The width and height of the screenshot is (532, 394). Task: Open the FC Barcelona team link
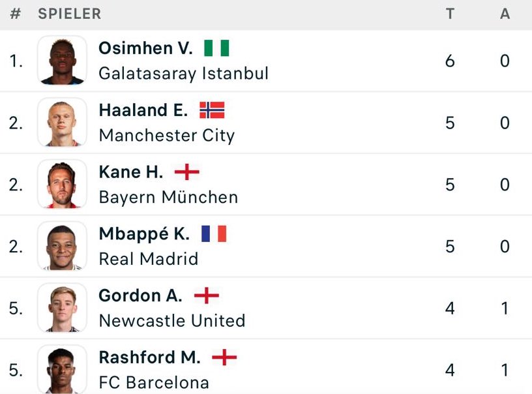(x=154, y=383)
